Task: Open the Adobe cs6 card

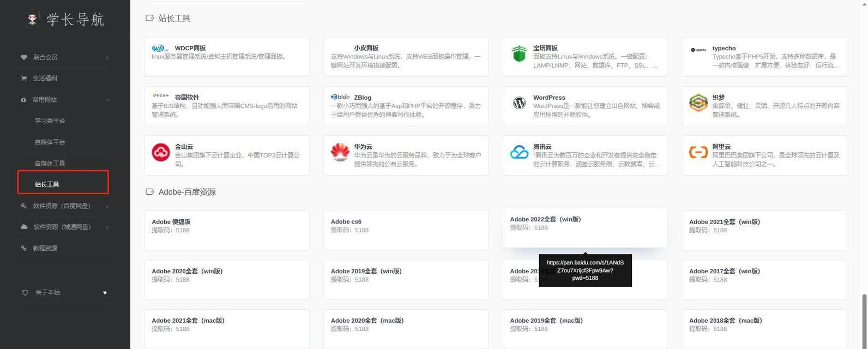Action: point(406,231)
